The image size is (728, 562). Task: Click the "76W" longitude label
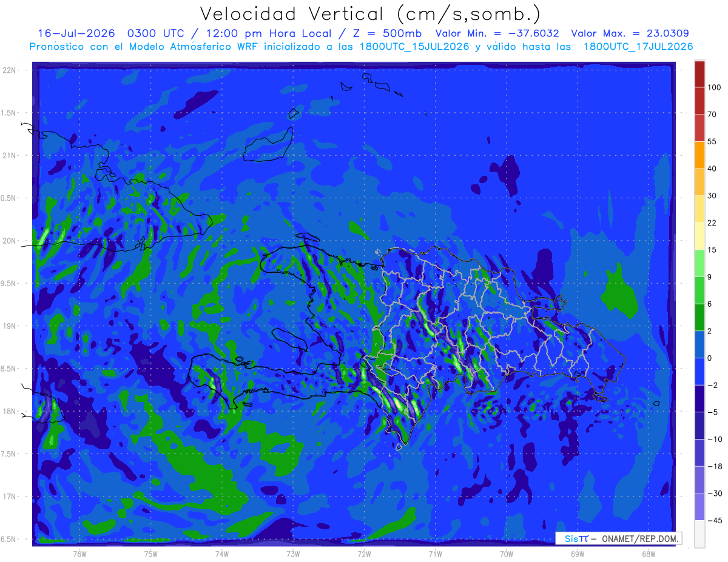(79, 554)
